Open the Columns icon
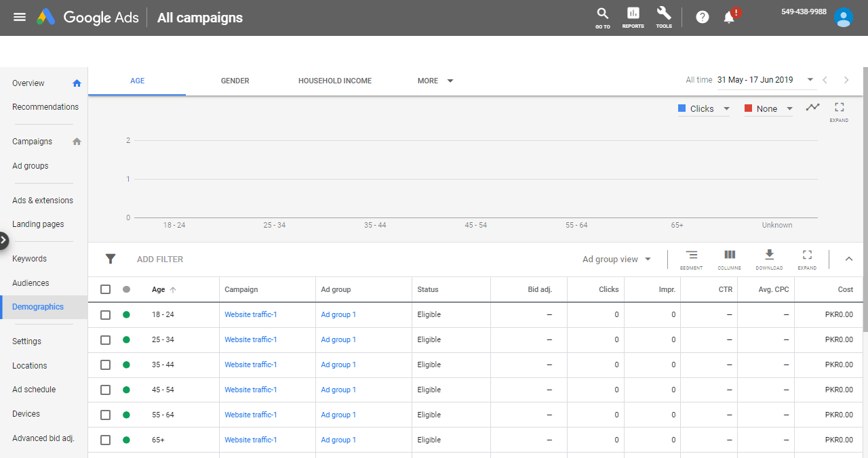Screen dimensions: 868x458 730,255
